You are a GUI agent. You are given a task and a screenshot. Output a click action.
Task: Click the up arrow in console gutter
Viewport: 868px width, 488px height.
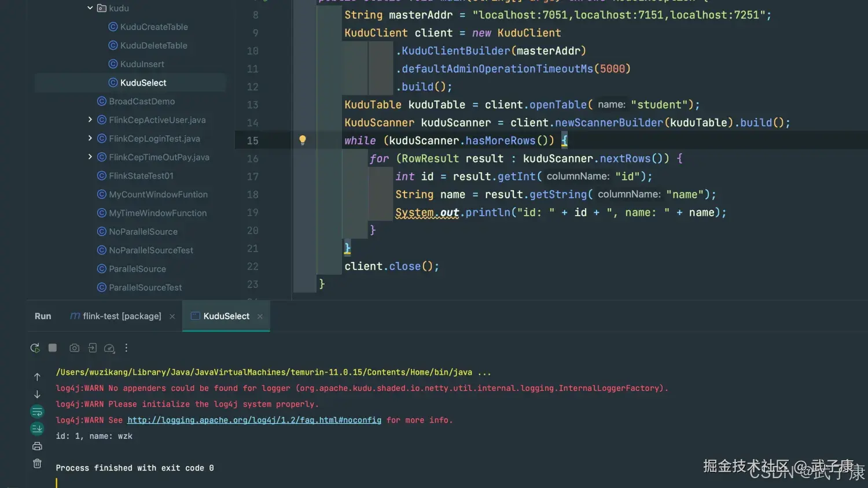tap(37, 377)
